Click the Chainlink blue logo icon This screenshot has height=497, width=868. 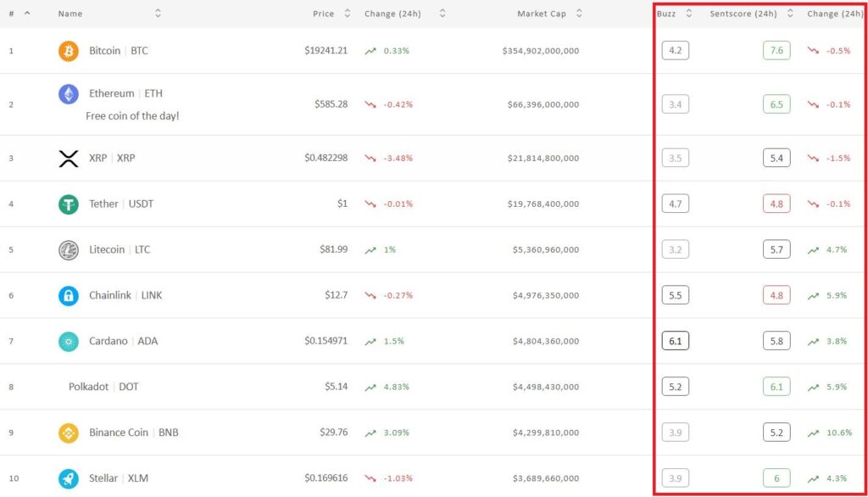point(68,296)
